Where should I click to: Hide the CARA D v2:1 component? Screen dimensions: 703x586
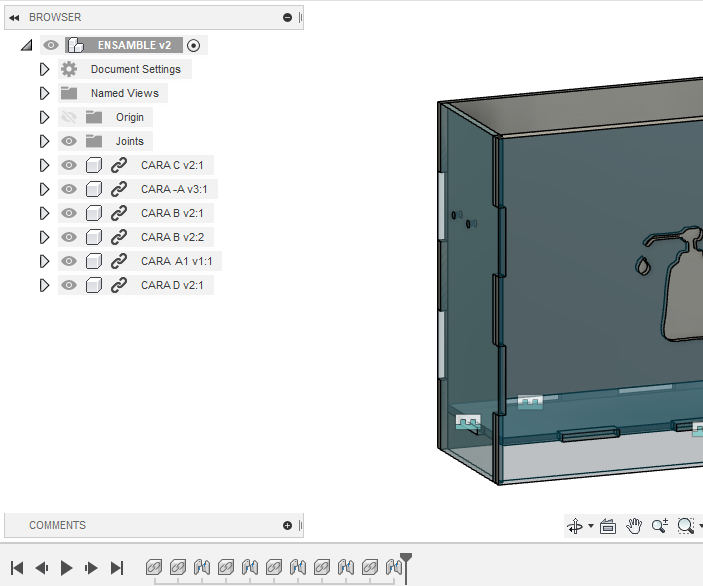69,285
